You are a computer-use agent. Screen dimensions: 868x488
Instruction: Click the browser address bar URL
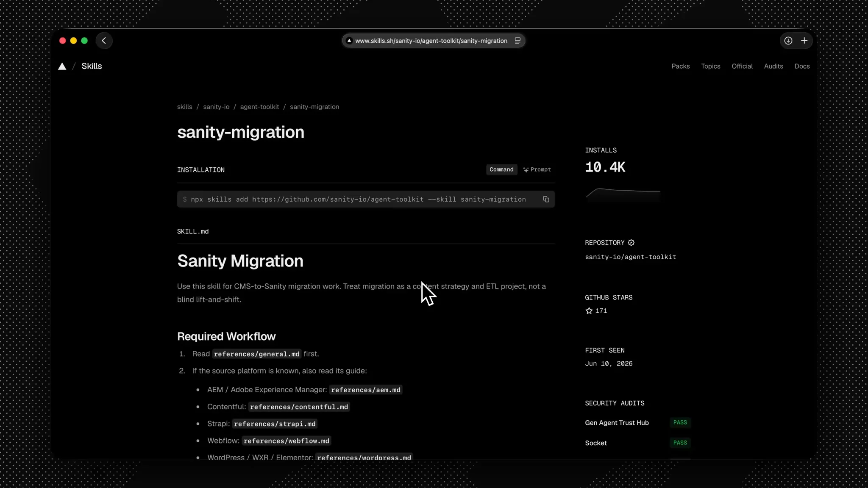(x=431, y=41)
